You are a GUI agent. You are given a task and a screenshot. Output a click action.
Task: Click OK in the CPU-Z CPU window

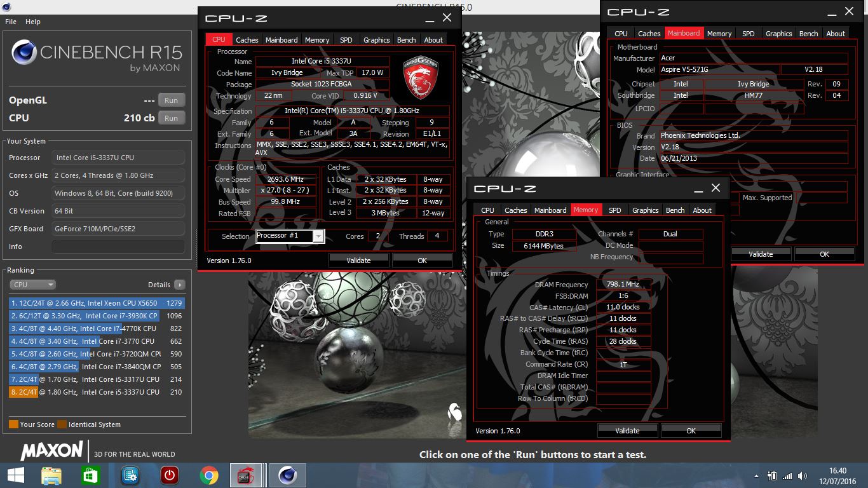(422, 260)
